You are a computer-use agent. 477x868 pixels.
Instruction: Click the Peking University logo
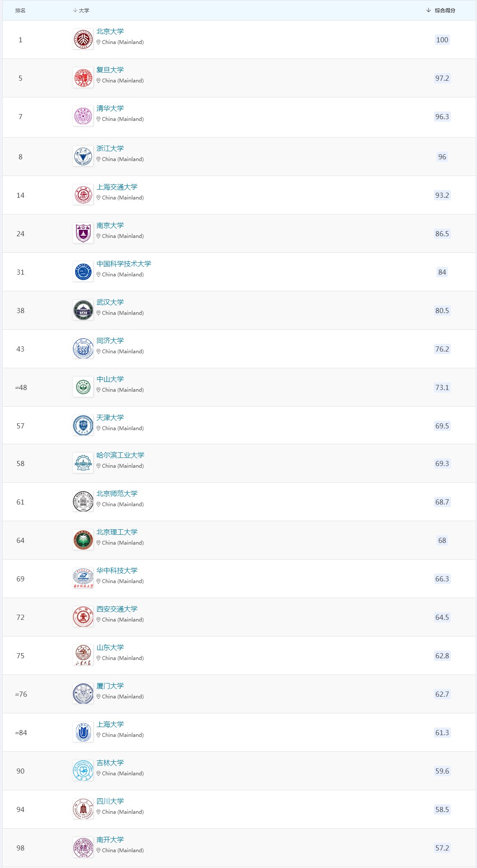(x=83, y=39)
